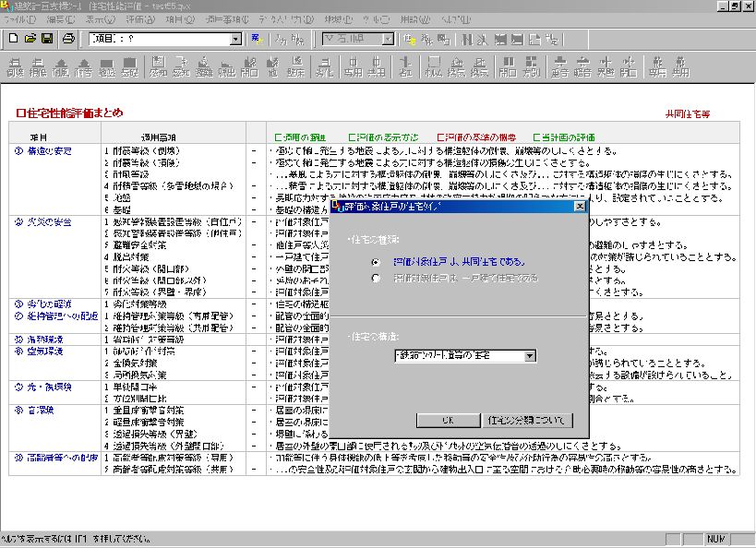The image size is (756, 548).
Task: Click the 軽音 light impact sound icon
Action: (582, 67)
